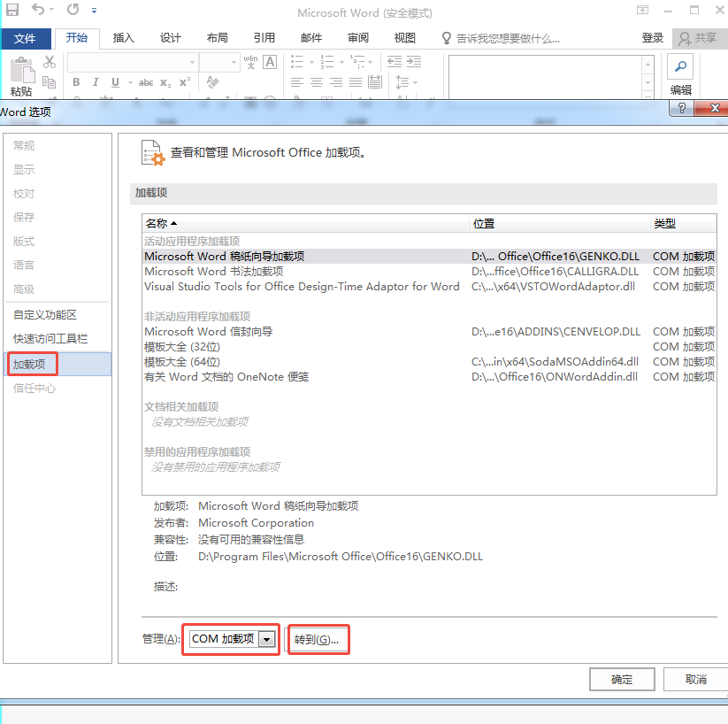
Task: Click the 确定 button
Action: click(622, 680)
